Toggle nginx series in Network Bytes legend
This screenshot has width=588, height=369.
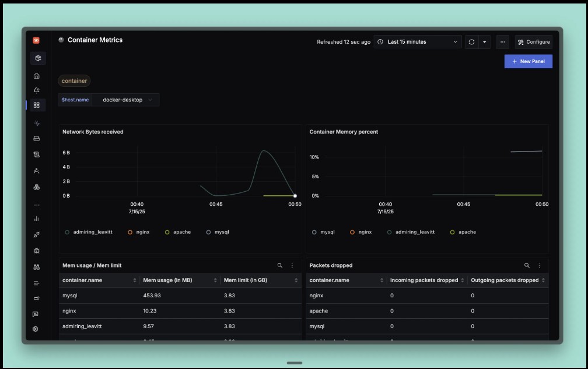click(x=139, y=232)
